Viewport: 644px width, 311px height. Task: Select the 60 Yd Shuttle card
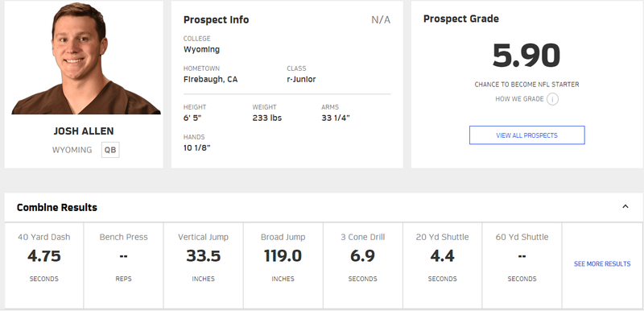tap(522, 265)
